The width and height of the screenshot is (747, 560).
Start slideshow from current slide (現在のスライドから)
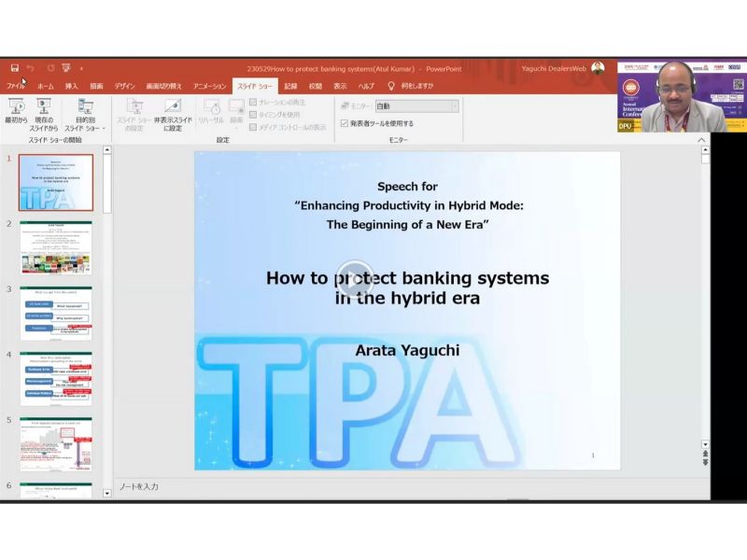click(43, 115)
